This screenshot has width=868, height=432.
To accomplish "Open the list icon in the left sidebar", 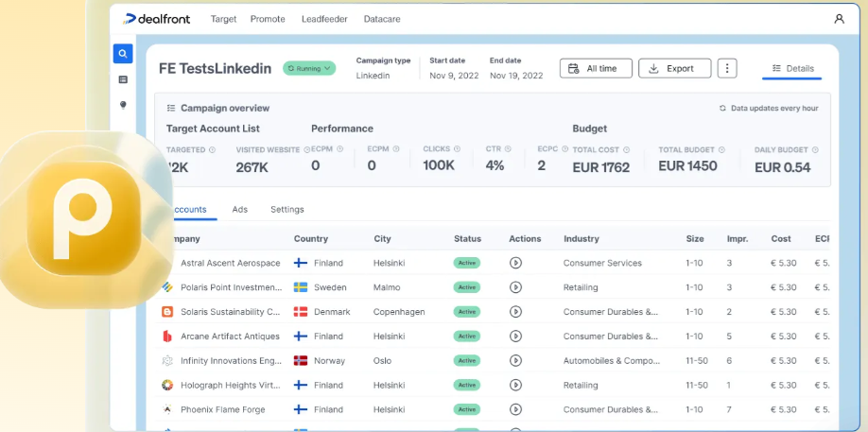I will 123,79.
